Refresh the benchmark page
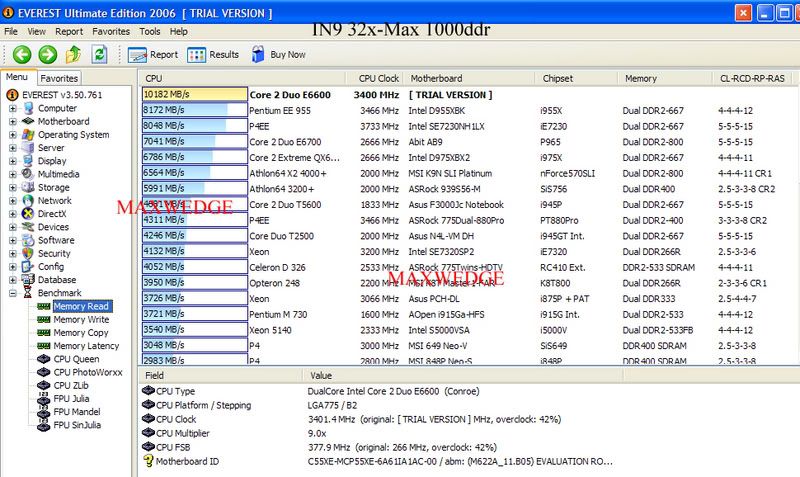 coord(99,54)
